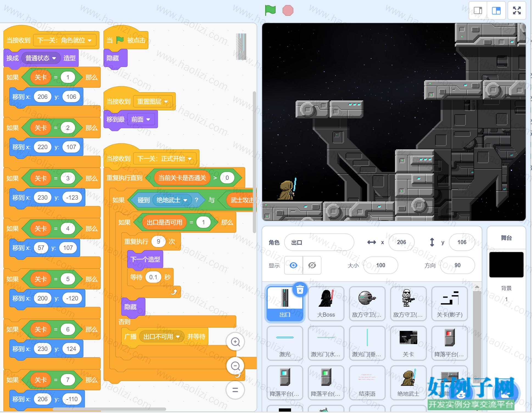Viewport: 532px width, 413px height.
Task: Show the sprite using the eye icon
Action: click(x=293, y=265)
